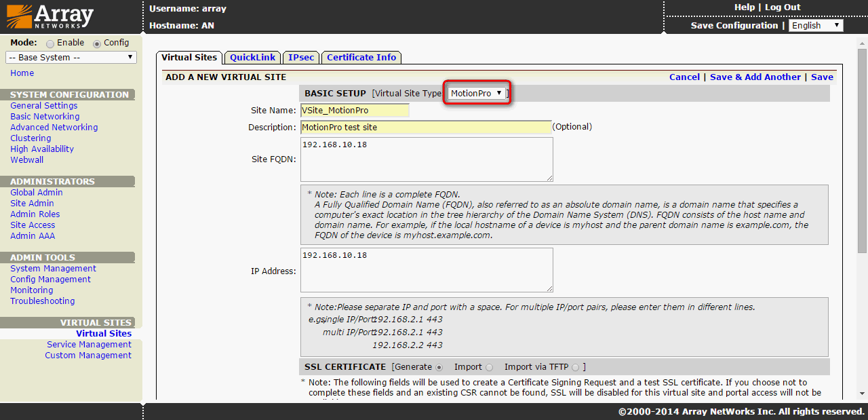Screen dimensions: 868x420
Task: Open the Clustering page
Action: [x=31, y=138]
